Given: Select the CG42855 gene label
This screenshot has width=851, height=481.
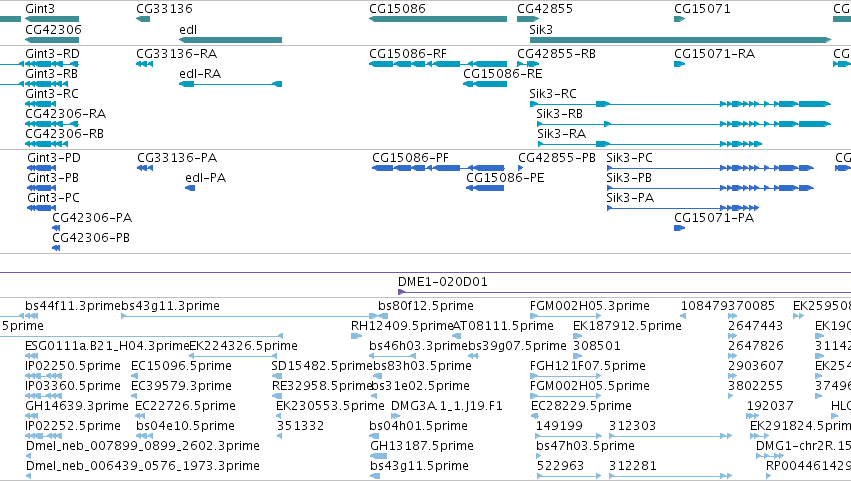Looking at the screenshot, I should (544, 9).
